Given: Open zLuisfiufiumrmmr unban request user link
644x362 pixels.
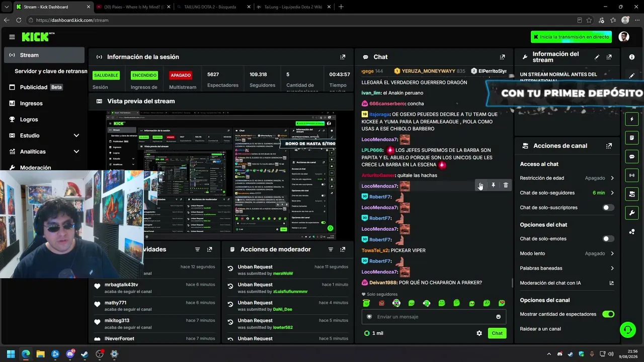Looking at the screenshot, I should (290, 292).
